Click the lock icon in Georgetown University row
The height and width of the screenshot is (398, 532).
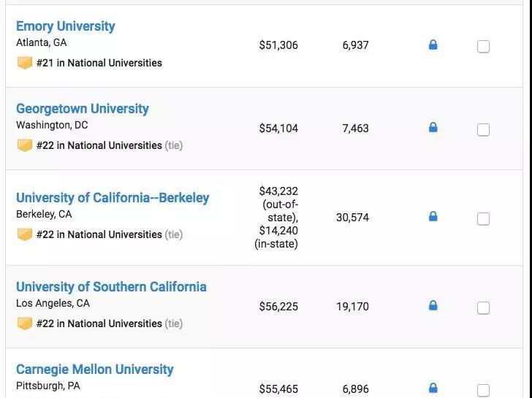point(433,128)
